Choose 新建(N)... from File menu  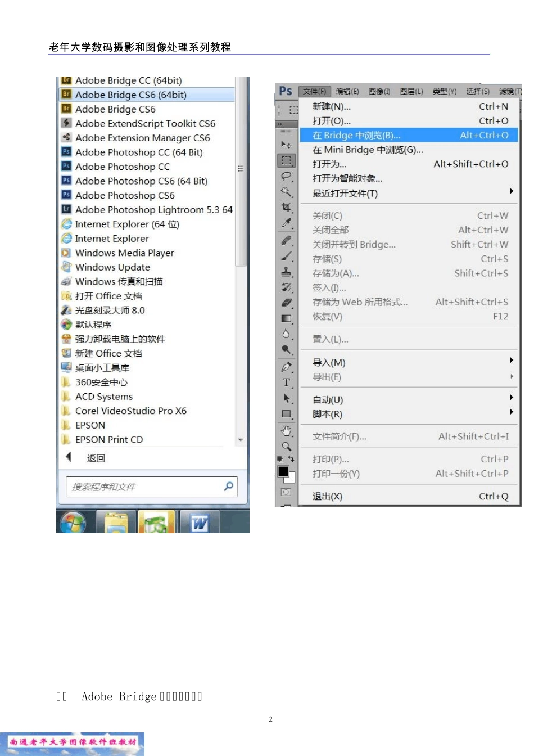pos(409,106)
